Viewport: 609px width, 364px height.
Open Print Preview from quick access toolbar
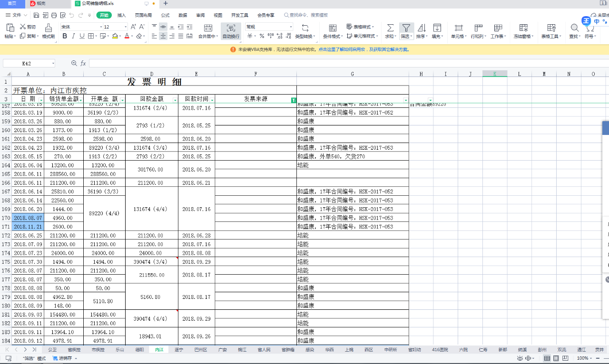(63, 15)
